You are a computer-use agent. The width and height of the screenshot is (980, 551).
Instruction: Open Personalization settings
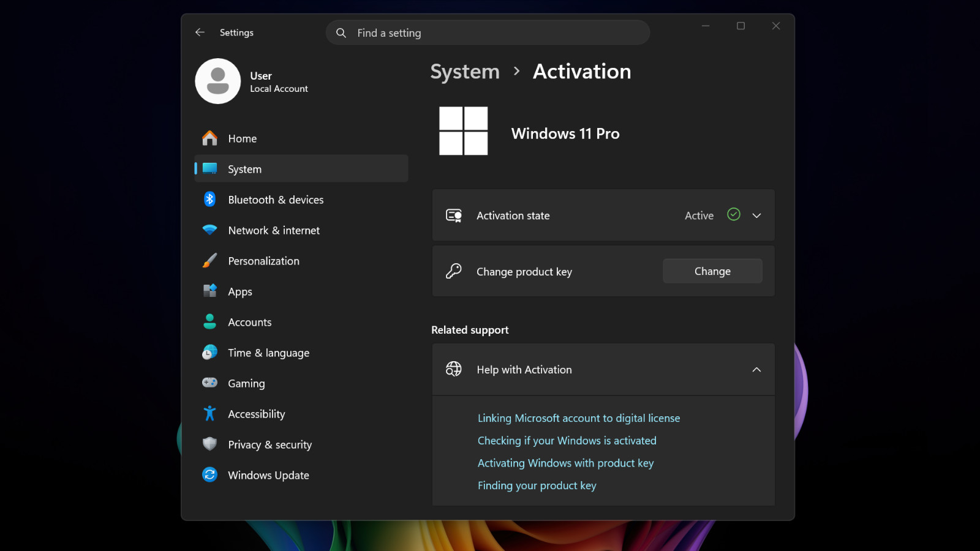tap(301, 261)
